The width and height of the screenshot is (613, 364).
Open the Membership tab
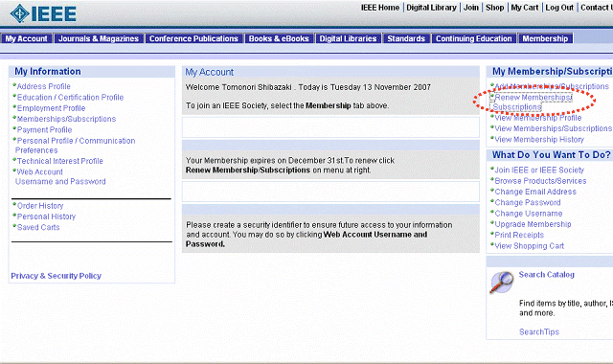[x=545, y=38]
